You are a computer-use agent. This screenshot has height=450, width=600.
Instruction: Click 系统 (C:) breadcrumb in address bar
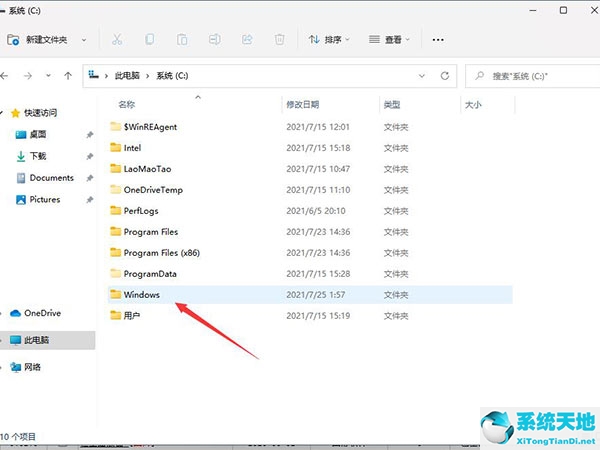(x=172, y=76)
